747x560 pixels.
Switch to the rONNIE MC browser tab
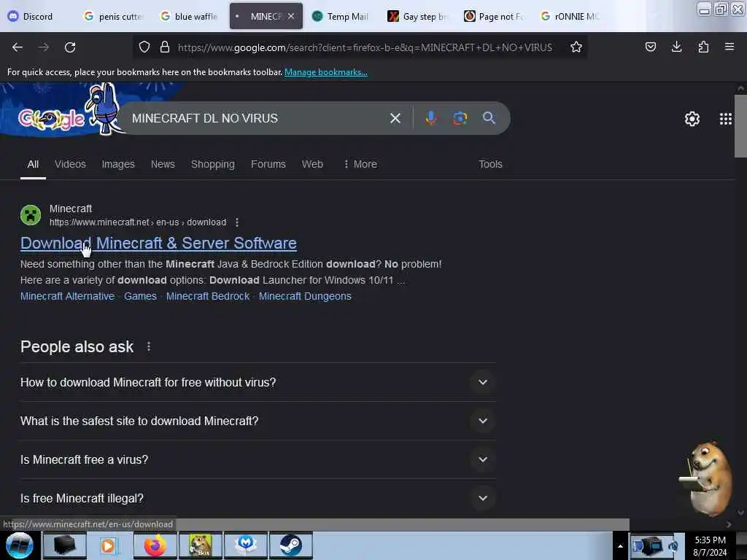click(x=570, y=16)
